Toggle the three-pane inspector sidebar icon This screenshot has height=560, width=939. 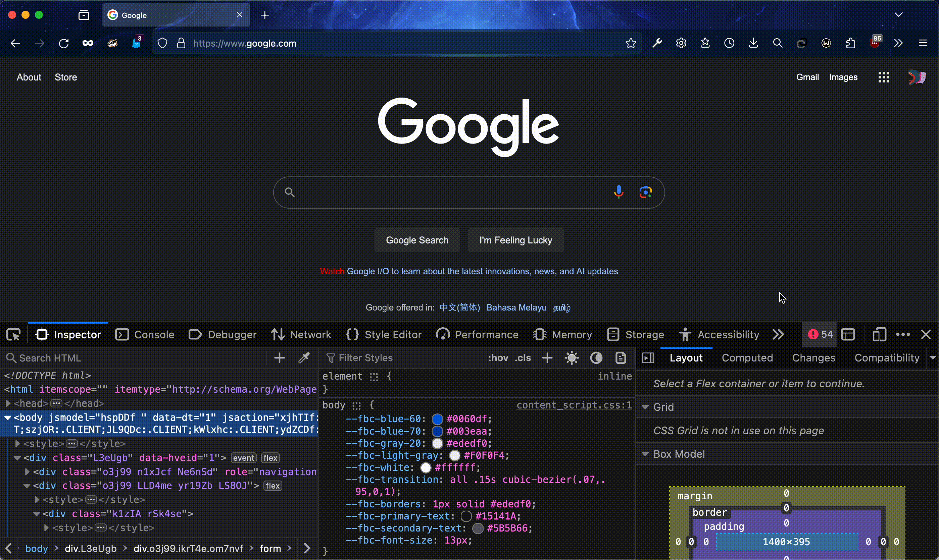coord(648,358)
